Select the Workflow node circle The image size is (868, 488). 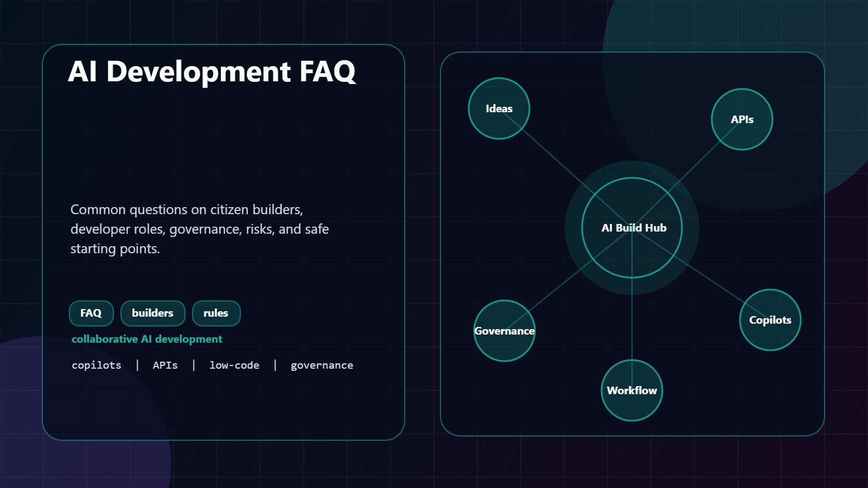(632, 390)
